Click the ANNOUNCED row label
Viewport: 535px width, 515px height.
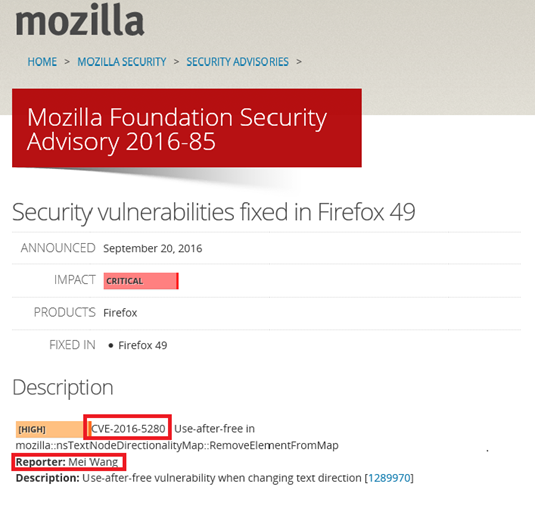(x=58, y=248)
